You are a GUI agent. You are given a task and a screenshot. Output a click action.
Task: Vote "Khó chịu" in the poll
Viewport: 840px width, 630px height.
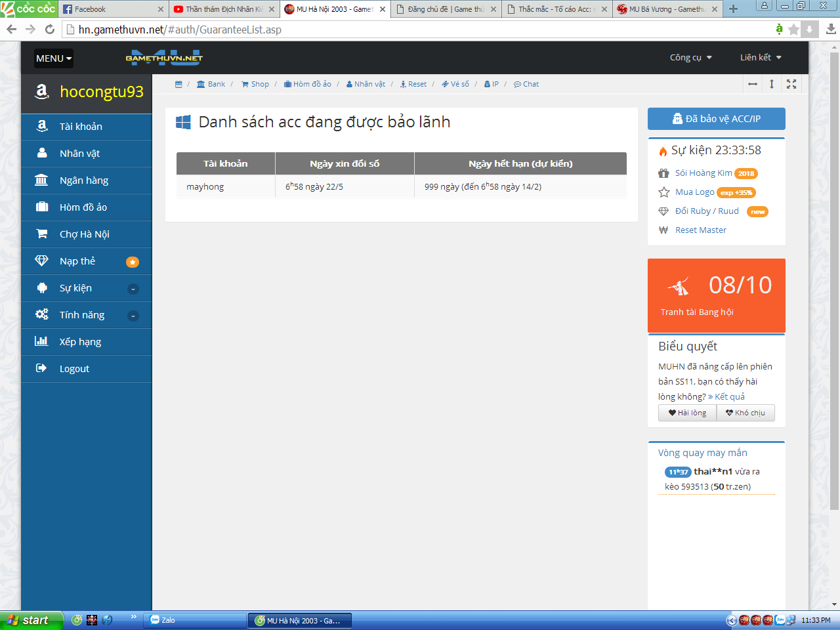[x=745, y=413]
